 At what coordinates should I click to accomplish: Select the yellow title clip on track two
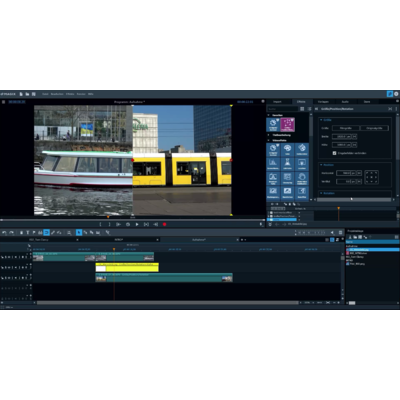click(127, 267)
